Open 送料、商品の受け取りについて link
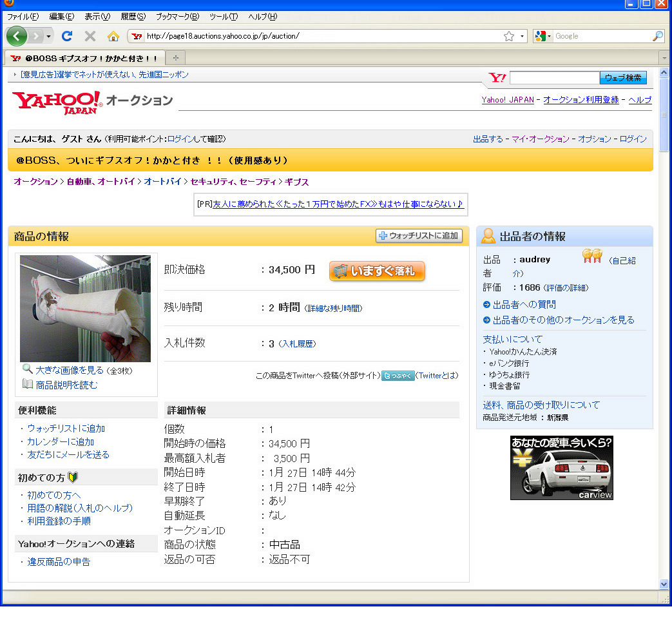672x638 pixels. coord(541,405)
